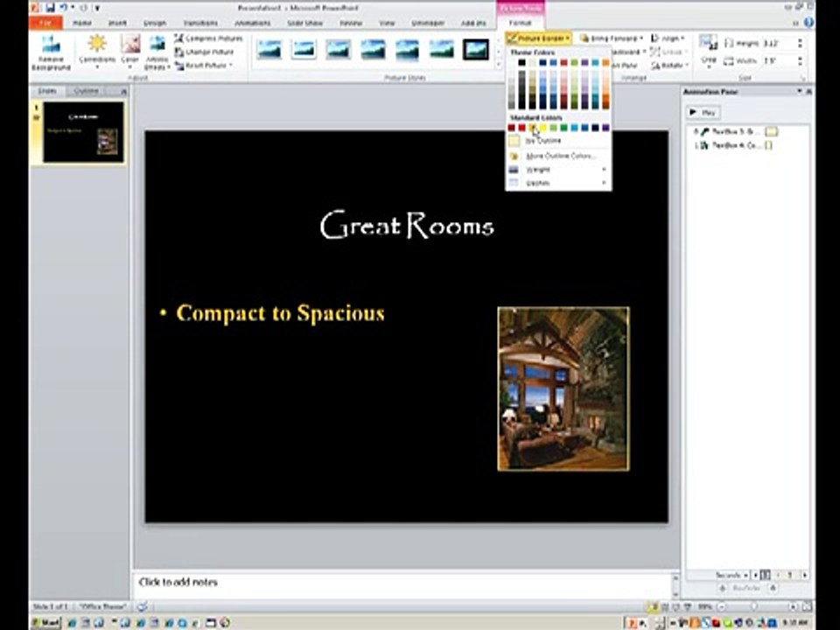Select the Picture Tools Format tab
This screenshot has height=630, width=840.
[520, 23]
